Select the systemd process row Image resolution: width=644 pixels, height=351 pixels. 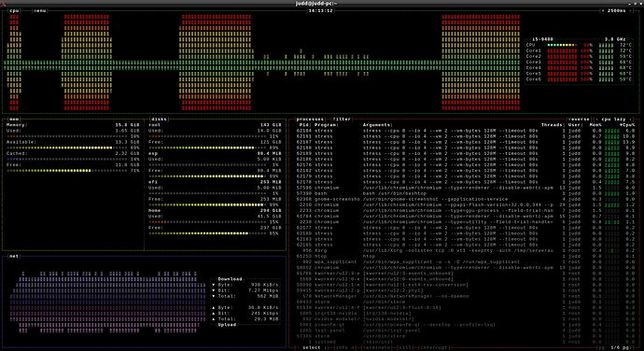pyautogui.click(x=466, y=342)
